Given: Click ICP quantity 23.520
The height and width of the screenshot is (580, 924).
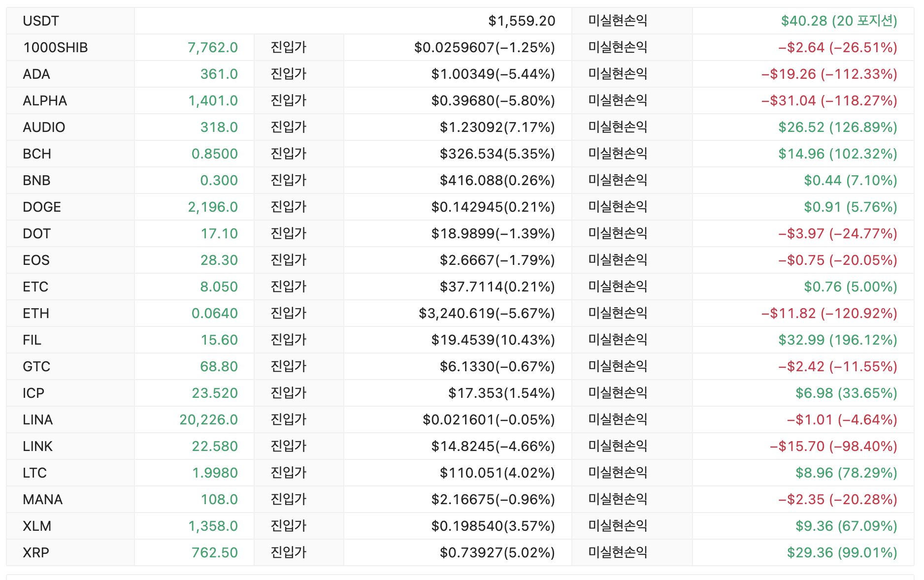Looking at the screenshot, I should pos(215,393).
